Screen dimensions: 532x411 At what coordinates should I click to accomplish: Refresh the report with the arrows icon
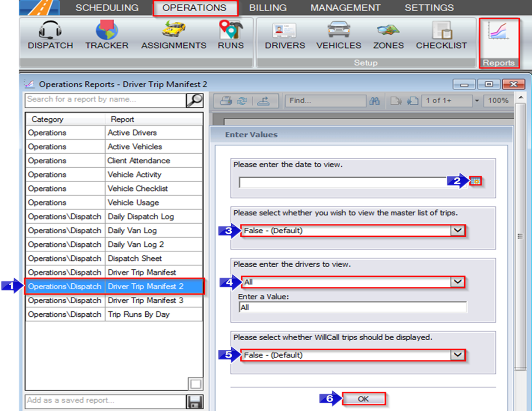tap(242, 101)
